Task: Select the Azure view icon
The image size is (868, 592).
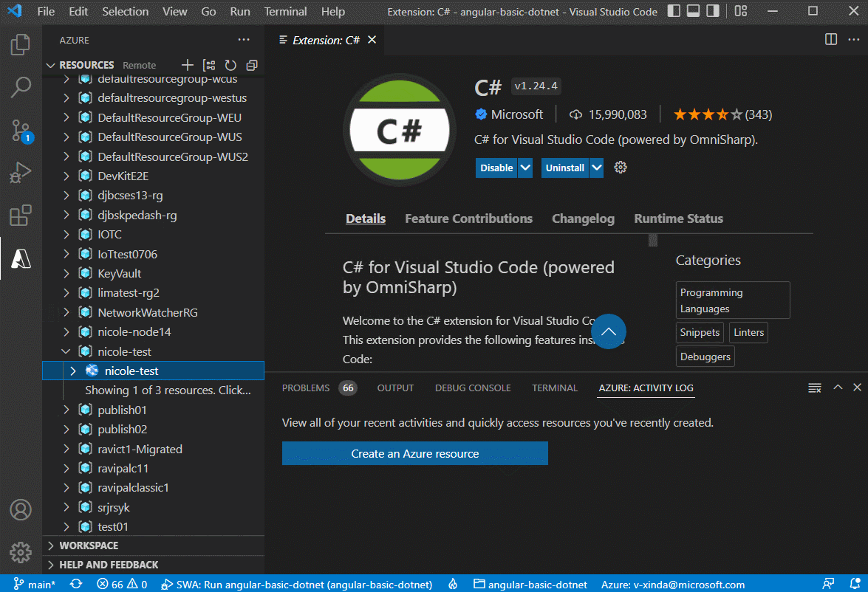Action: (x=21, y=258)
